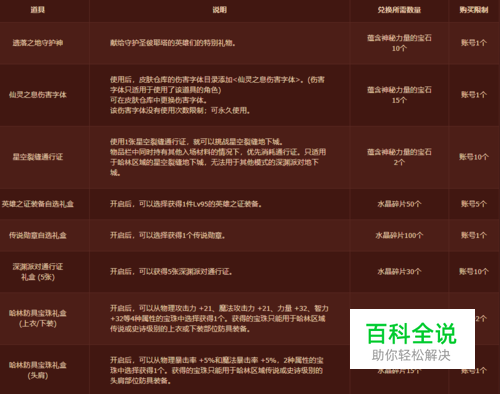Click 蕴含神秘力量的宝石 15个 cost cell
500x394 pixels.
point(399,95)
